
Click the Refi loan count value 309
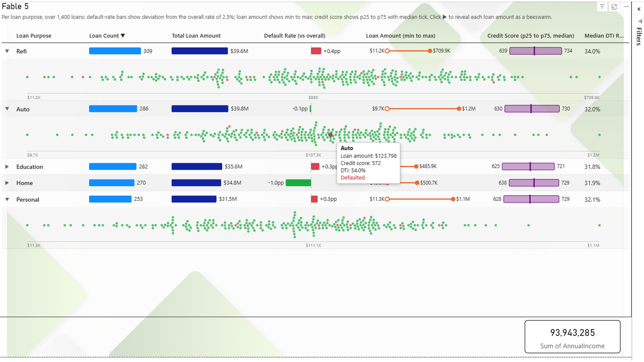point(148,51)
